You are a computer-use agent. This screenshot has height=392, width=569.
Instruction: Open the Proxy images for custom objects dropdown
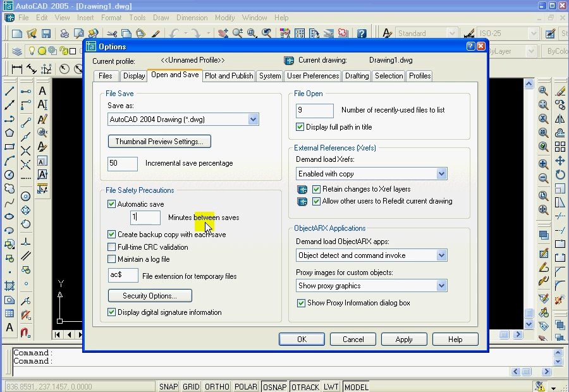pyautogui.click(x=442, y=286)
